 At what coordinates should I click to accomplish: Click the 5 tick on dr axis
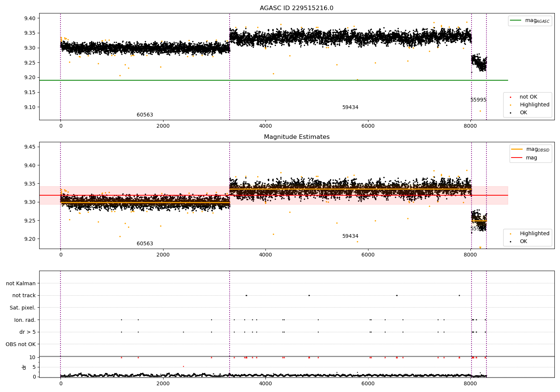click(x=34, y=367)
